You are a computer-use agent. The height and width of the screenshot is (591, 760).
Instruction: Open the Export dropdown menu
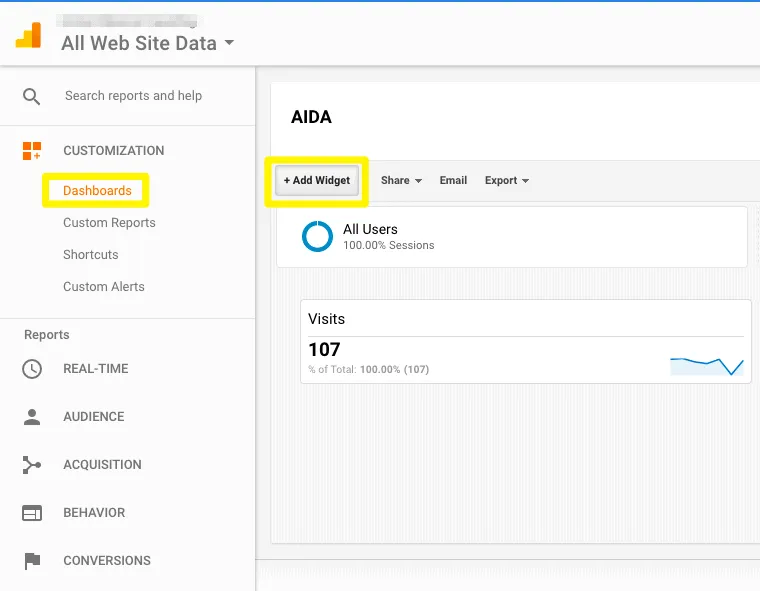coord(506,181)
